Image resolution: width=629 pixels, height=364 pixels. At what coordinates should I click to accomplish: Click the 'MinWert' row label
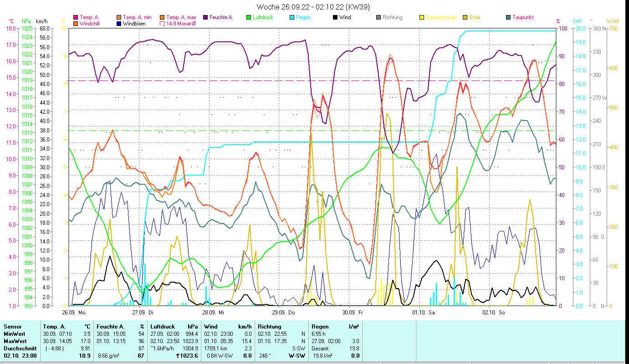click(14, 334)
